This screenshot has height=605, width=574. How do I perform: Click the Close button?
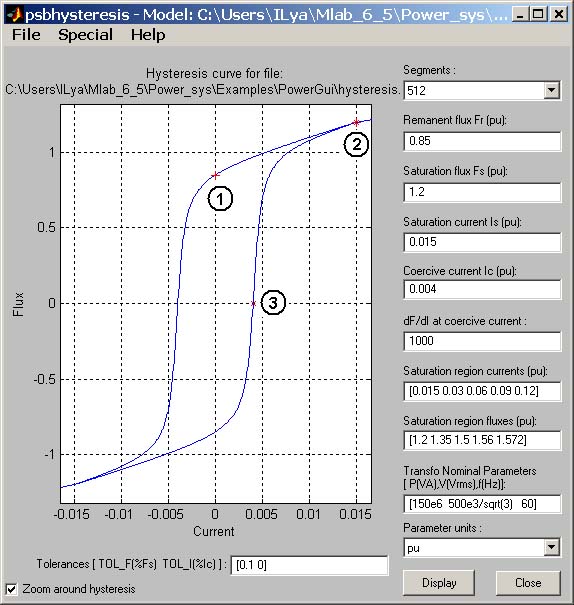click(x=528, y=583)
